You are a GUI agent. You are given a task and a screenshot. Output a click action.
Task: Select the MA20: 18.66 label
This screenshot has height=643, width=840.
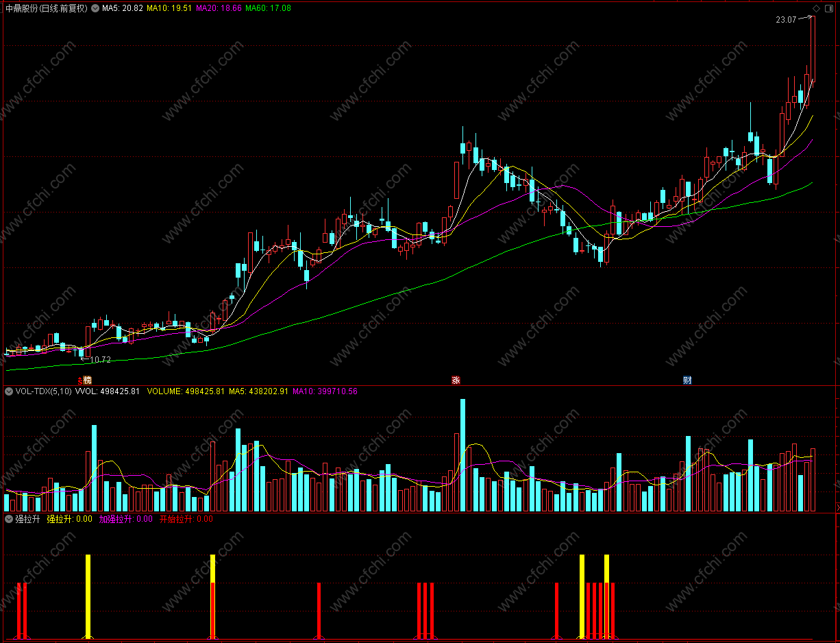pyautogui.click(x=219, y=8)
